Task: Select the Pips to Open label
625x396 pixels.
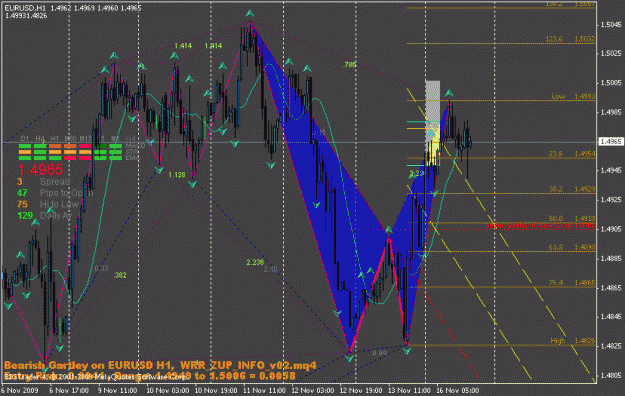Action: coord(67,193)
